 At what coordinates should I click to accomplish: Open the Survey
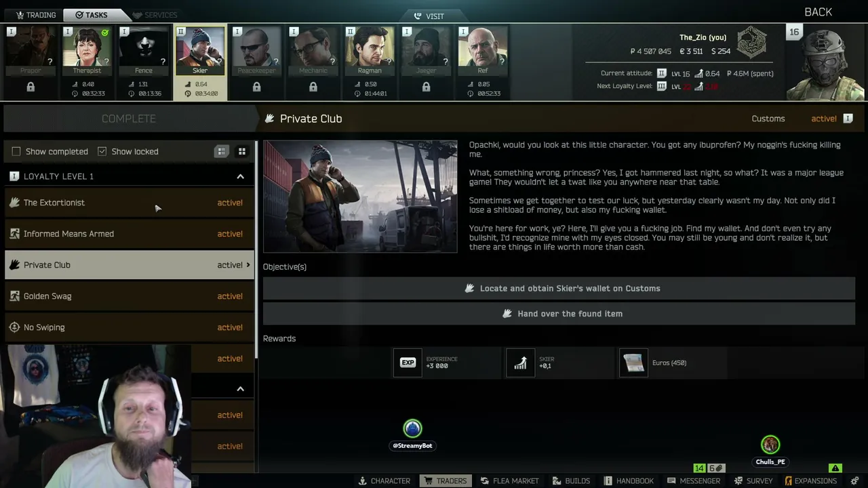753,481
